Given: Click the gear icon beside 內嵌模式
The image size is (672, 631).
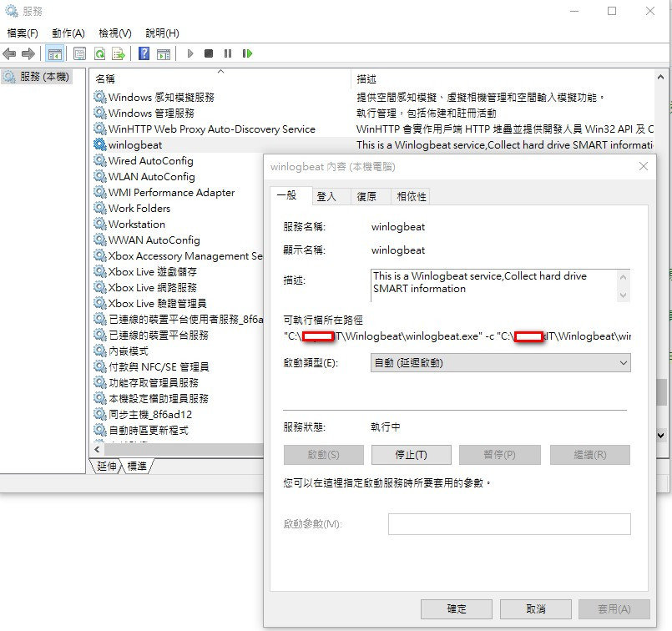Looking at the screenshot, I should (x=100, y=351).
